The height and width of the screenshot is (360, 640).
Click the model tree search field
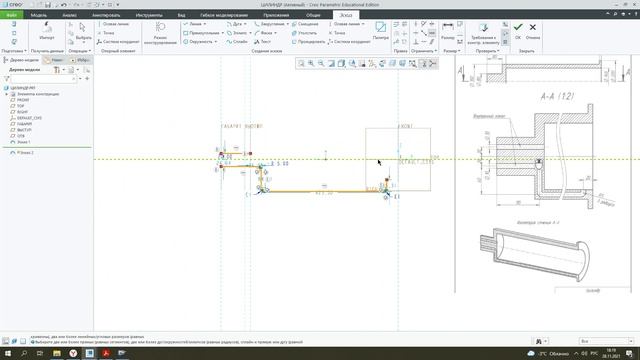tap(44, 79)
